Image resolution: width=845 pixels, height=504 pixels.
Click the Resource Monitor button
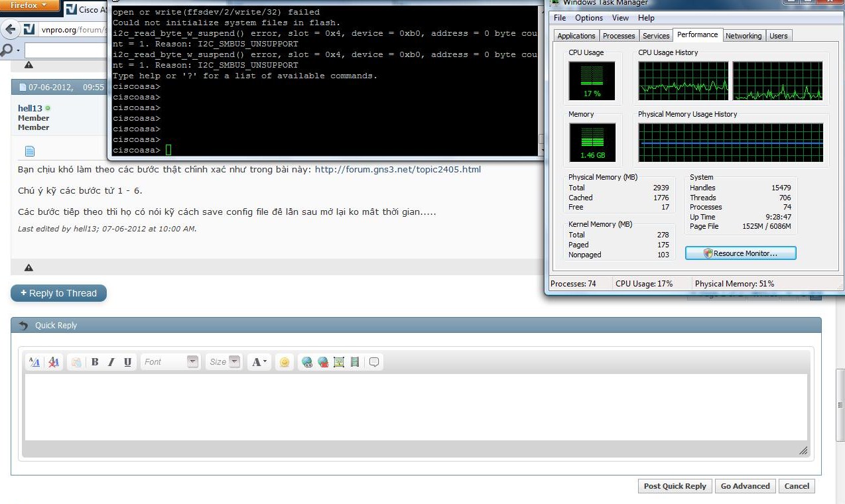[740, 253]
